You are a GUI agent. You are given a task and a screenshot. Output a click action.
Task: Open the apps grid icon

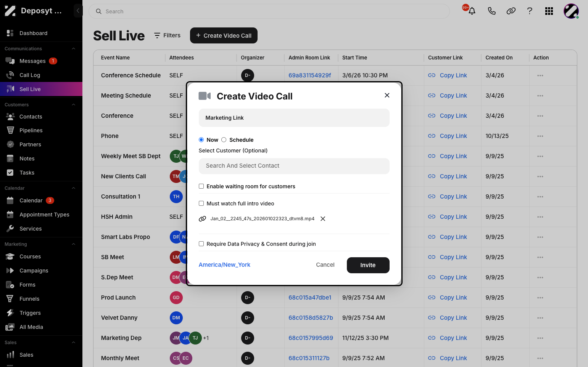[549, 11]
